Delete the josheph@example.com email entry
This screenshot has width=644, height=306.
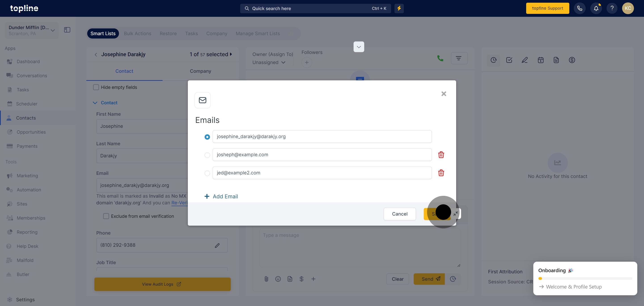(441, 155)
